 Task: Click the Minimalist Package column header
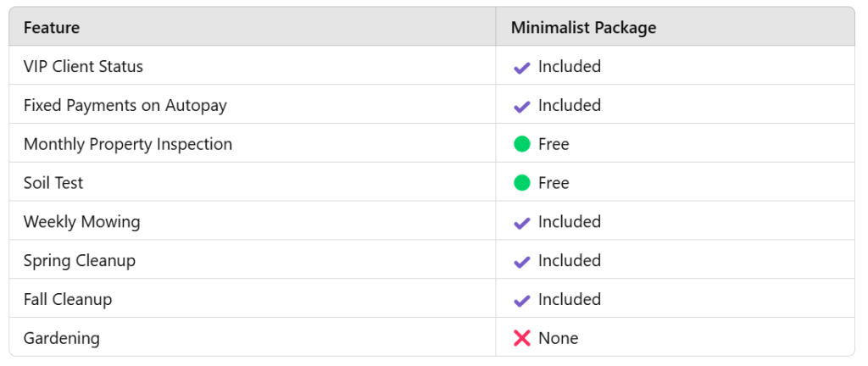583,27
